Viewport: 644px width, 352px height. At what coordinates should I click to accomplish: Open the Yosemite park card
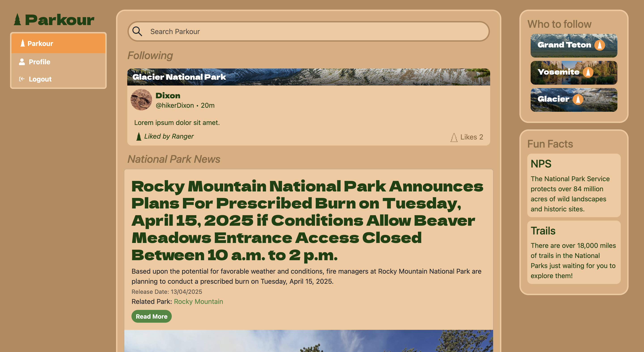(574, 73)
